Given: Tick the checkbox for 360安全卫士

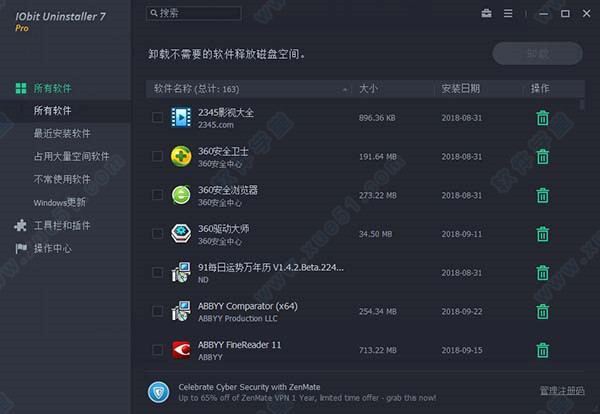Looking at the screenshot, I should point(157,156).
